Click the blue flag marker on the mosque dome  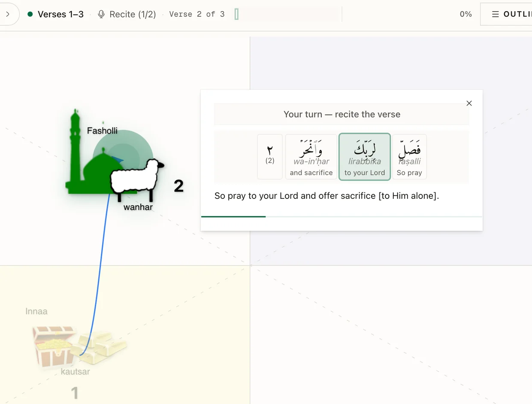(118, 160)
